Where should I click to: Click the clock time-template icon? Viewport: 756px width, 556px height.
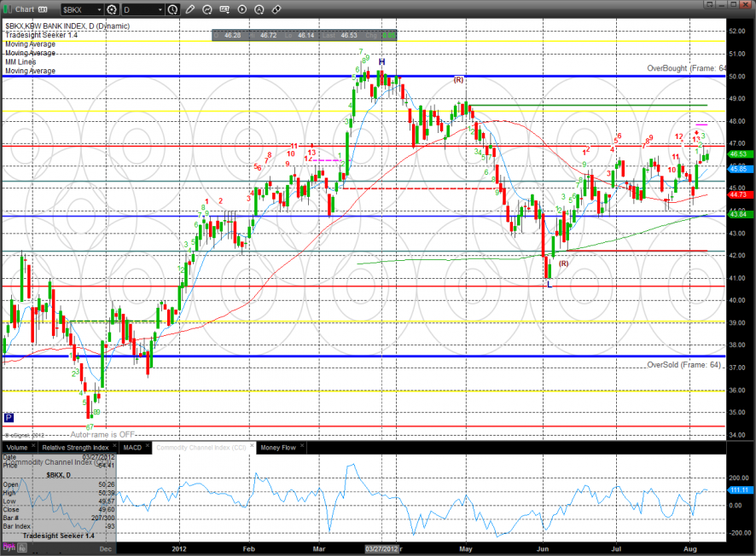point(173,9)
